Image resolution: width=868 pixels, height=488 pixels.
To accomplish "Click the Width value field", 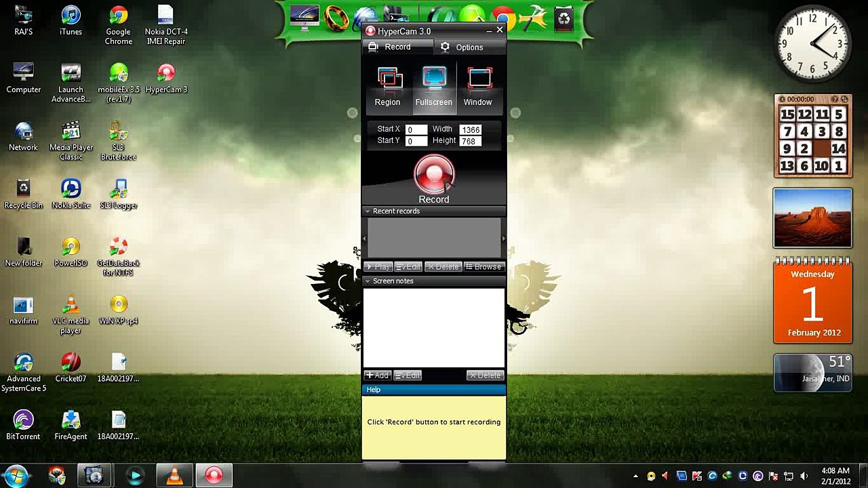I will (x=471, y=129).
